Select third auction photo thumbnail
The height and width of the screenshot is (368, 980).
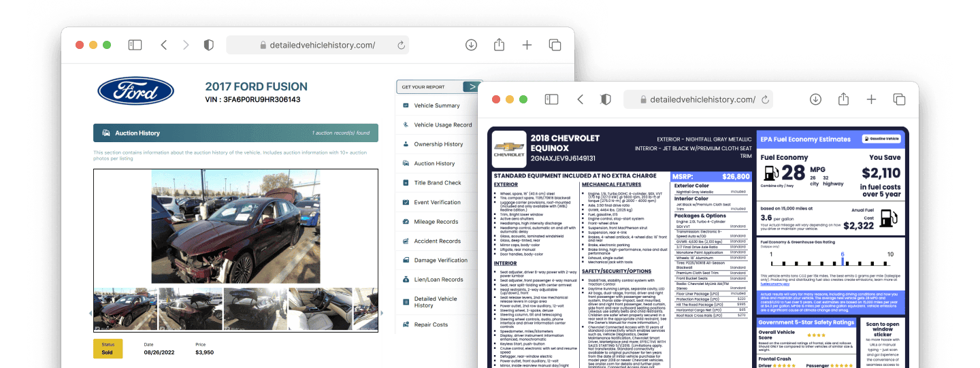coord(255,309)
